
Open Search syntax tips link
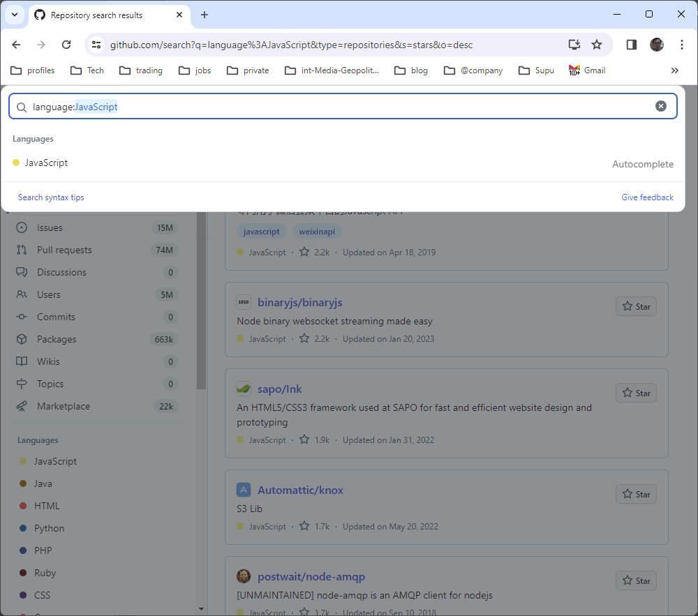(x=51, y=197)
